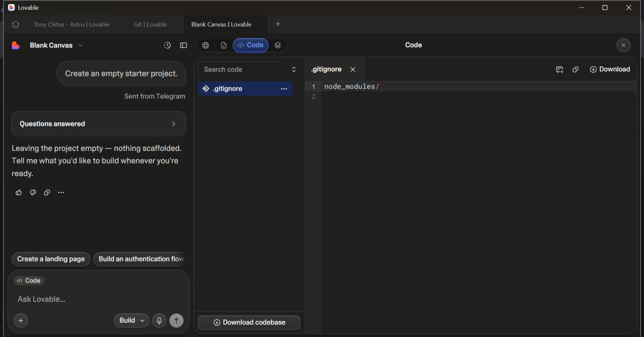The height and width of the screenshot is (337, 644).
Task: Choose the Create a landing page suggestion
Action: point(51,259)
